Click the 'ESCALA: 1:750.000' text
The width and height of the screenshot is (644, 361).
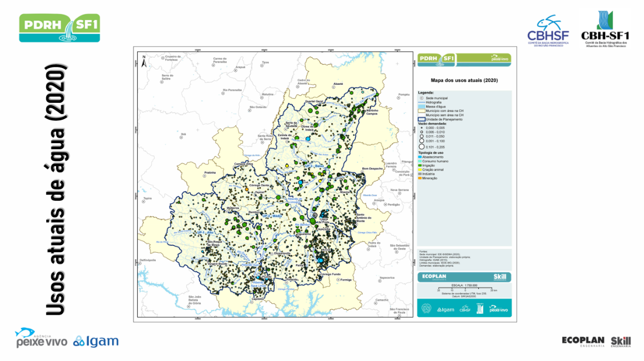(464, 285)
